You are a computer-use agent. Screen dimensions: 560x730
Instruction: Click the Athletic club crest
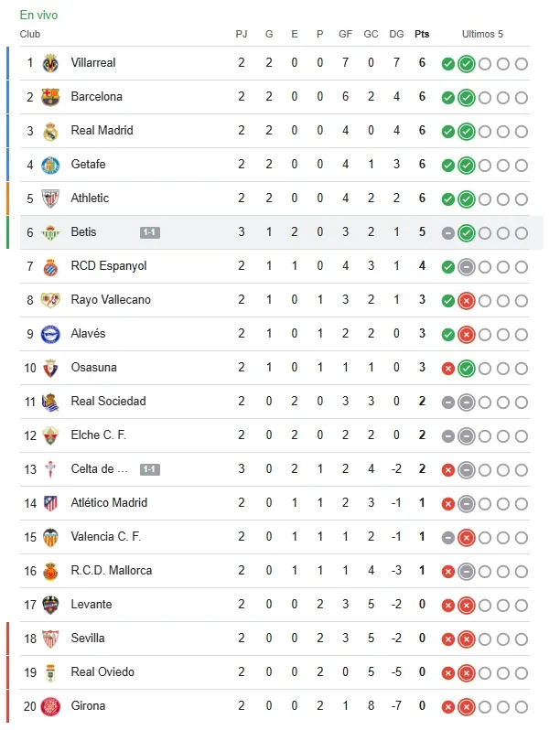coord(50,199)
